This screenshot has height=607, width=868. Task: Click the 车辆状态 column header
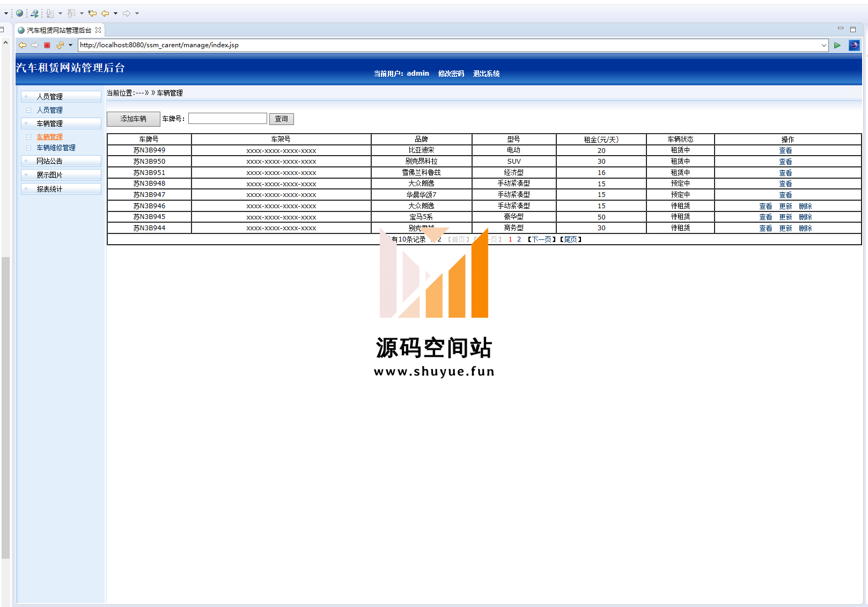(x=680, y=139)
